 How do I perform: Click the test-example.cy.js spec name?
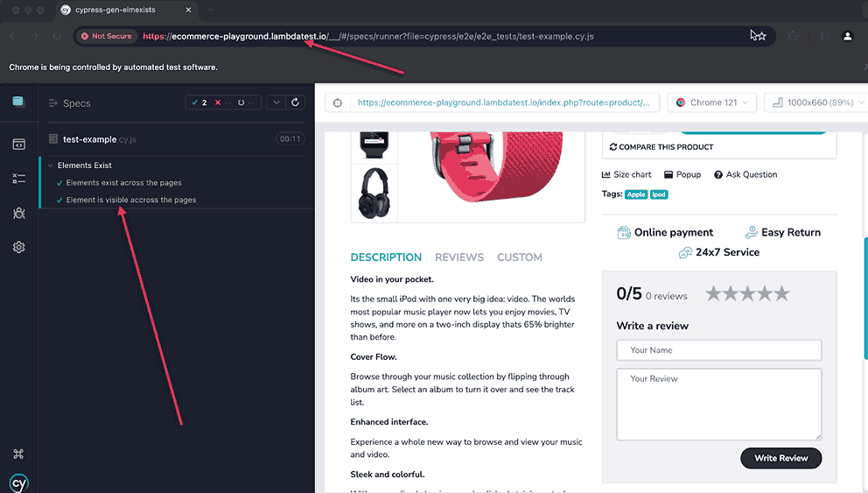pos(99,139)
